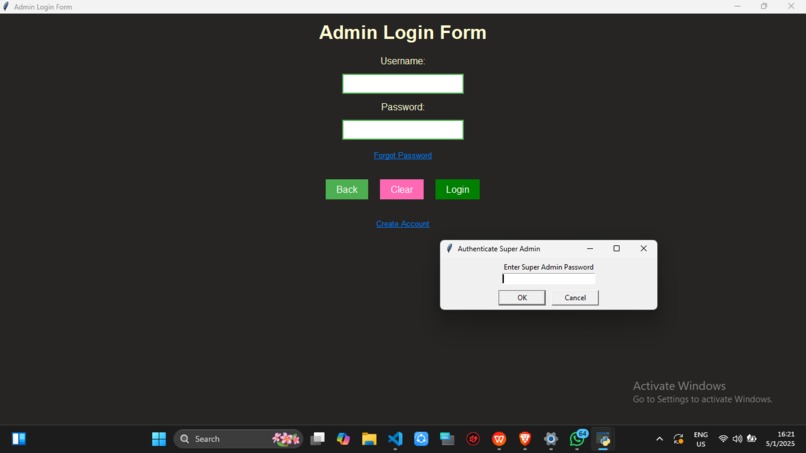Image resolution: width=806 pixels, height=453 pixels.
Task: Close the Admin Login Form window
Action: click(x=791, y=6)
